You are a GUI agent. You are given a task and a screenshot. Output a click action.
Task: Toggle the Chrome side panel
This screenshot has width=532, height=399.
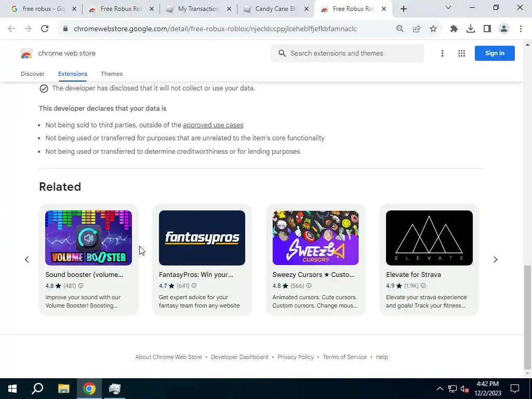487,29
